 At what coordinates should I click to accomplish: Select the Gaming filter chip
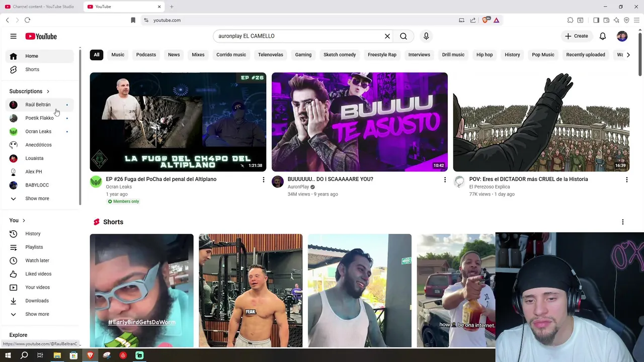[303, 55]
